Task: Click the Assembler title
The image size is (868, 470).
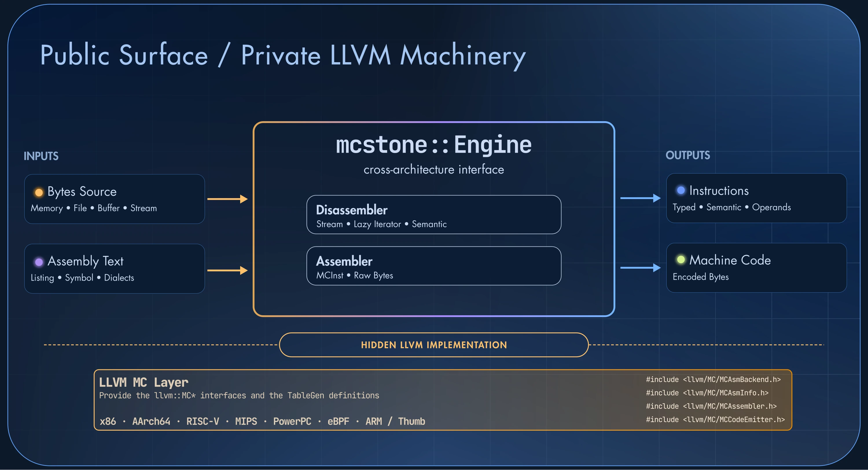Action: [x=344, y=261]
